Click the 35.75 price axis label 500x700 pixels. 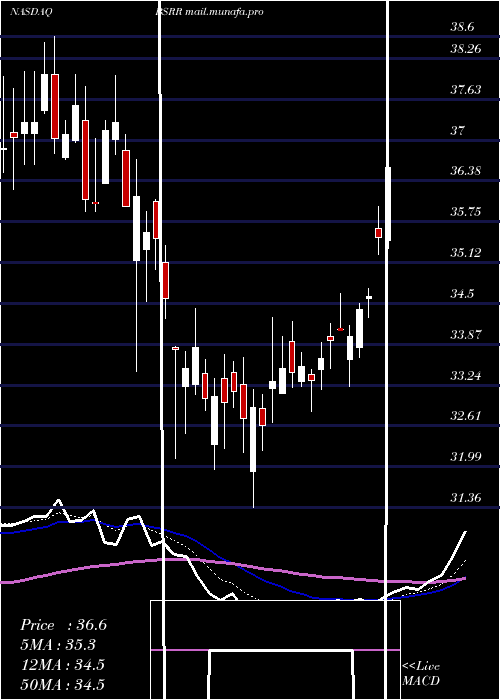[x=466, y=211]
